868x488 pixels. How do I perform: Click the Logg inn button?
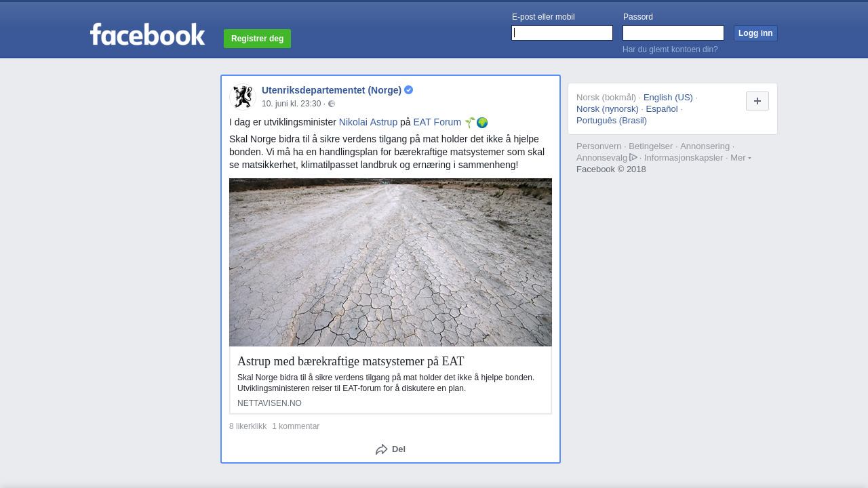click(x=755, y=33)
